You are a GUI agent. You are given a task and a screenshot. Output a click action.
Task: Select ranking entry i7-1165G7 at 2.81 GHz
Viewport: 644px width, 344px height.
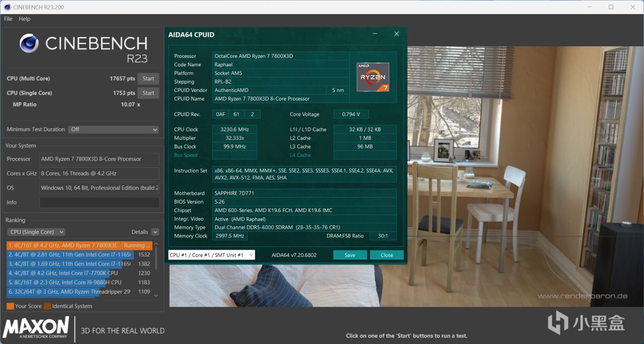pos(79,254)
